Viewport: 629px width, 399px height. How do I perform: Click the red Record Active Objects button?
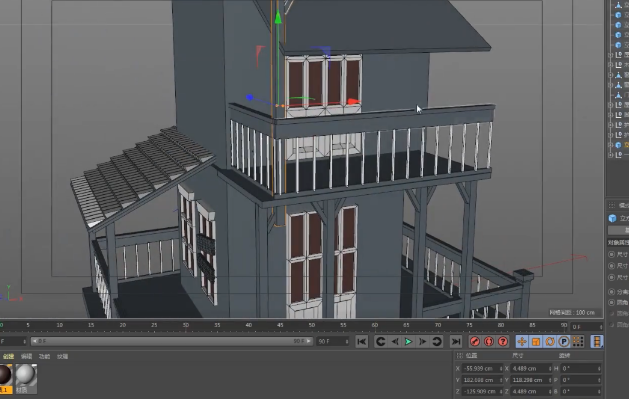[475, 342]
